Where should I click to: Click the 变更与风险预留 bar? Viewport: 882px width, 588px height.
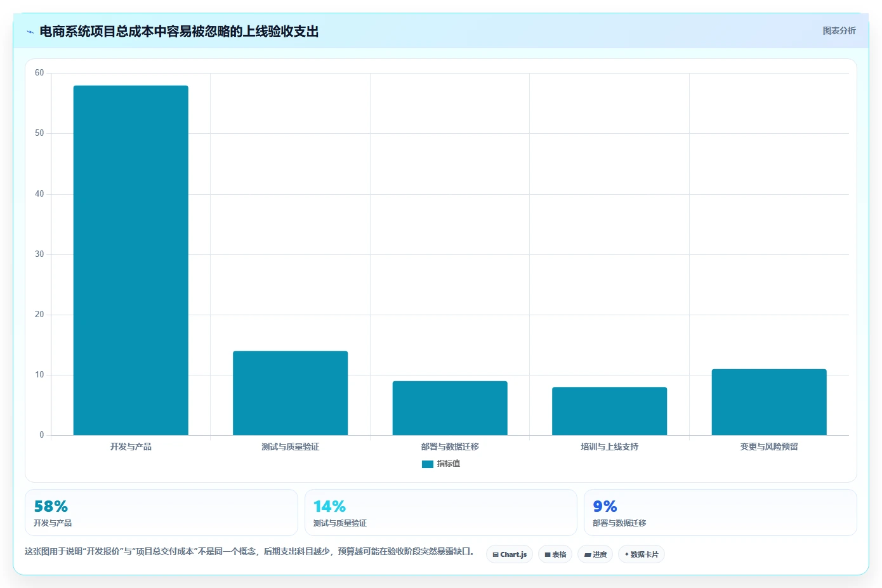(x=769, y=402)
